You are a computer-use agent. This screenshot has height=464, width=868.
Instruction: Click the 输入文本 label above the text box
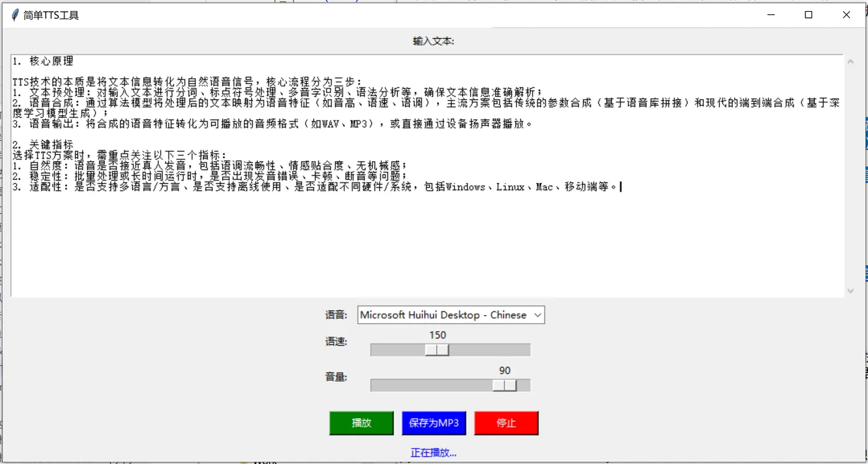point(432,41)
